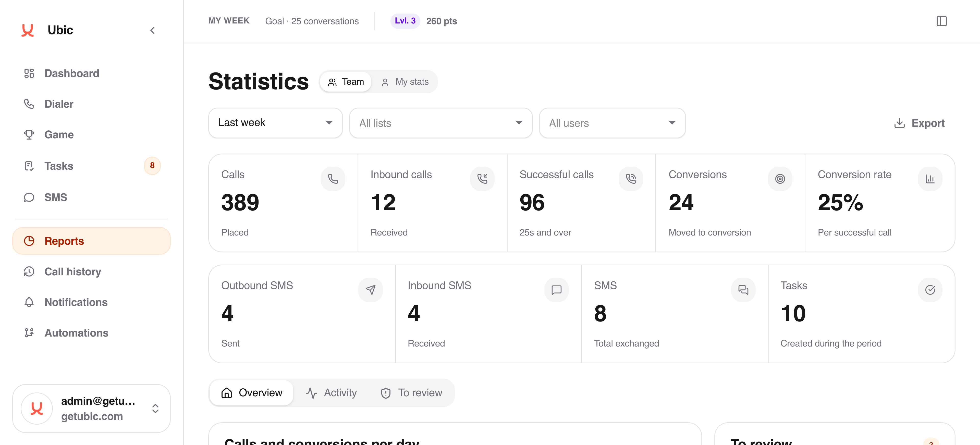Collapse the sidebar with the chevron
The image size is (980, 445).
[153, 30]
